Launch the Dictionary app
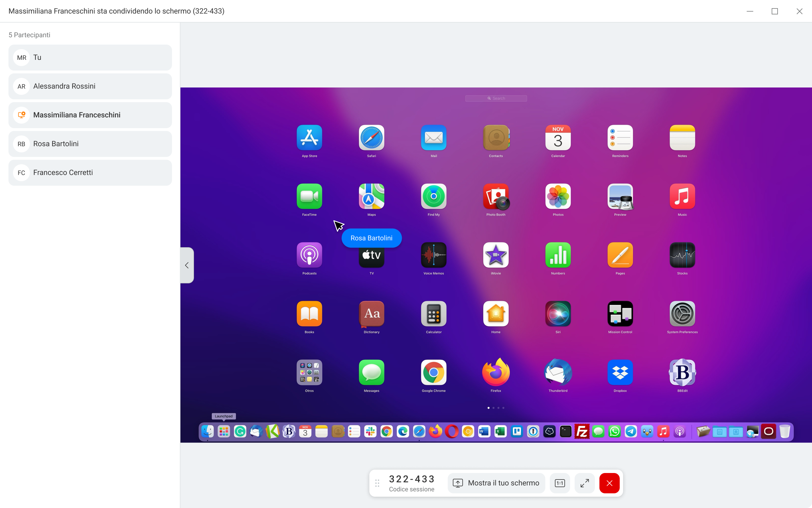This screenshot has width=812, height=508. [x=371, y=314]
